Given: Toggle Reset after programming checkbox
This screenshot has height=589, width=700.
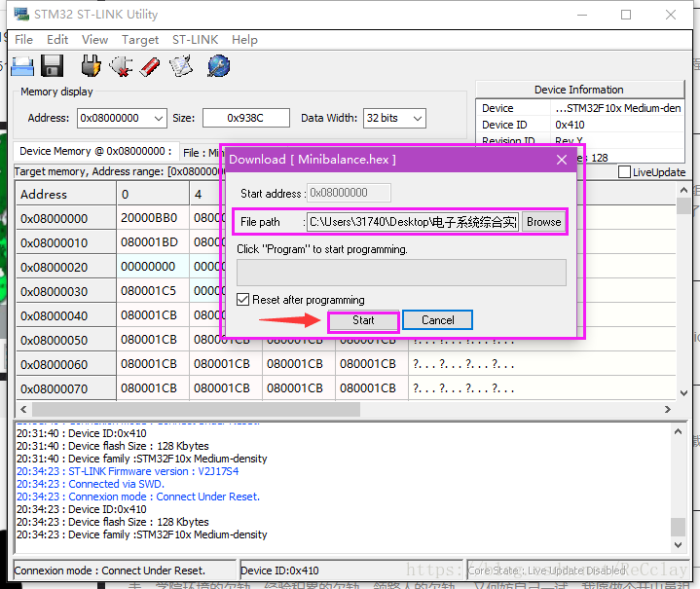Looking at the screenshot, I should tap(244, 300).
